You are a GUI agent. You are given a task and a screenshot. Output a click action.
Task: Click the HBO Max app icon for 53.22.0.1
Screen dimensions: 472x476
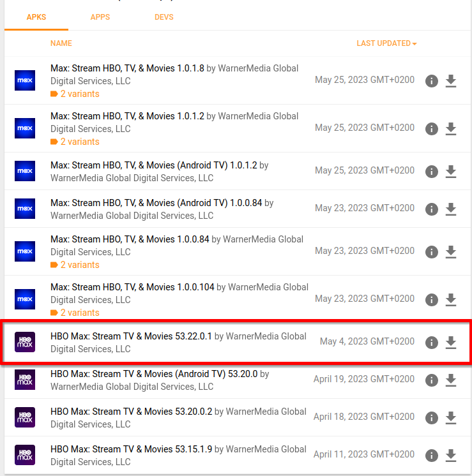25,342
